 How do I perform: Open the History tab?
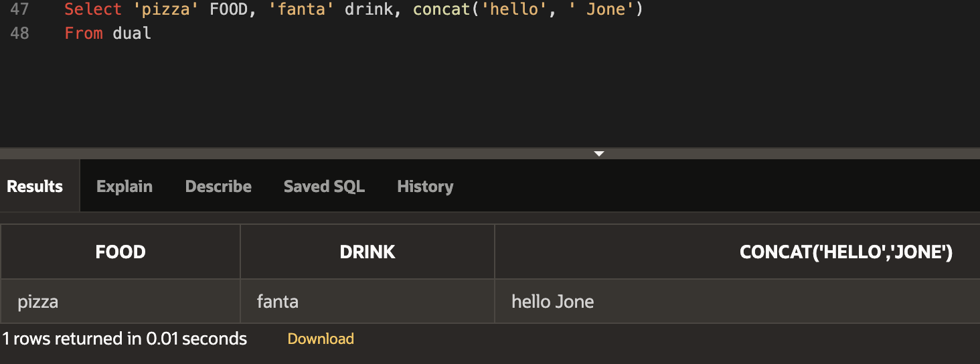(425, 186)
